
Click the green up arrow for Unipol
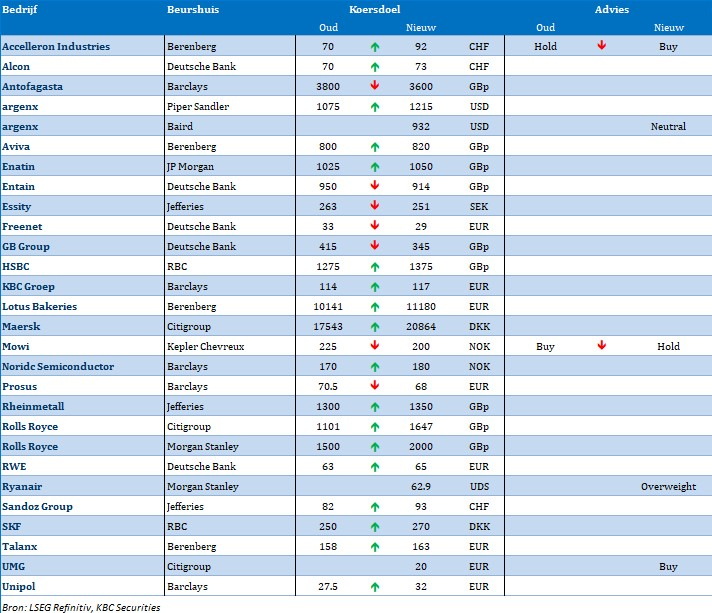click(x=375, y=587)
